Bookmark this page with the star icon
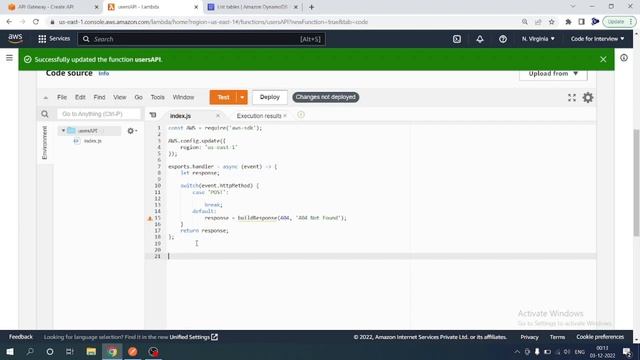640x360 pixels. 552,22
